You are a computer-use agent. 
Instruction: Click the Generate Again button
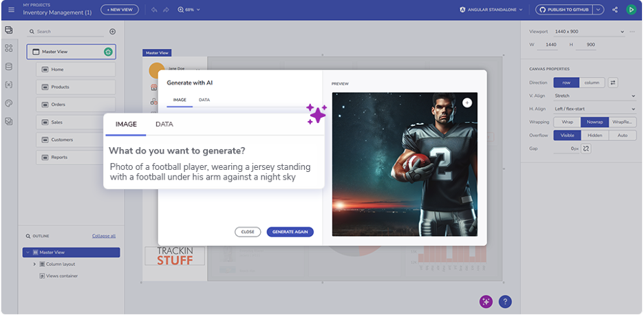click(x=290, y=232)
